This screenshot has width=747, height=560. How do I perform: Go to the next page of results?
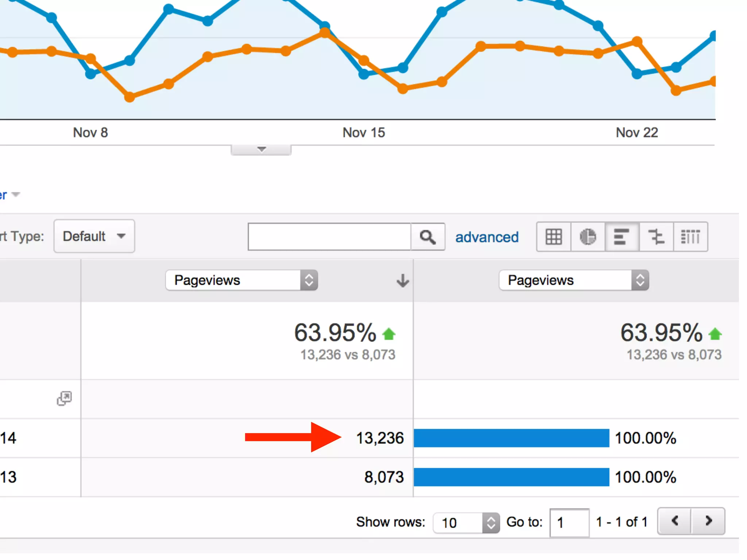[x=708, y=521]
